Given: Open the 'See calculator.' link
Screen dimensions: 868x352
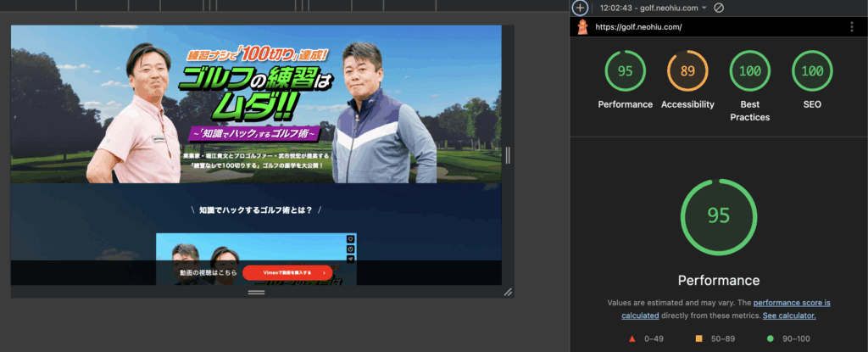Looking at the screenshot, I should tap(788, 316).
